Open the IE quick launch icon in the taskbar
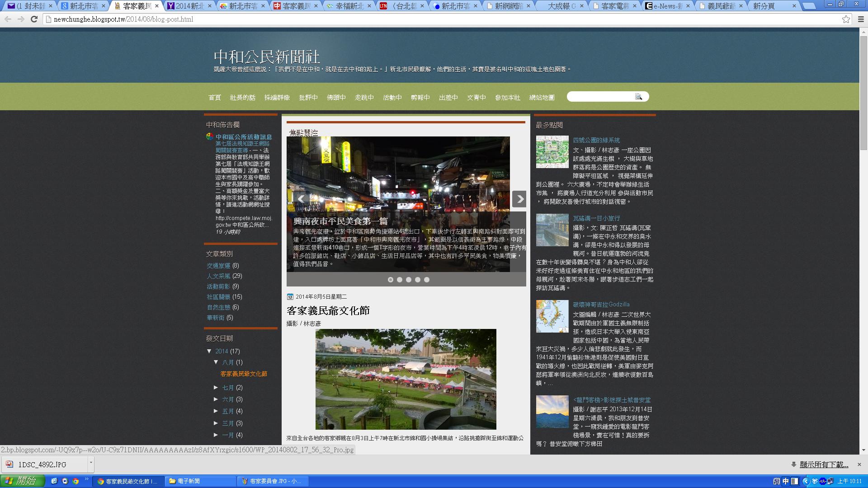The image size is (868, 488). (54, 481)
